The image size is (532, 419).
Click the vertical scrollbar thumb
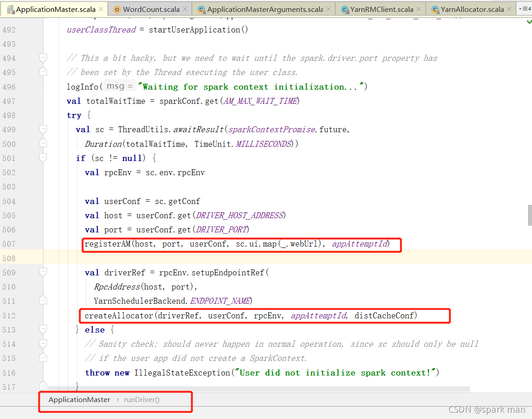530,215
